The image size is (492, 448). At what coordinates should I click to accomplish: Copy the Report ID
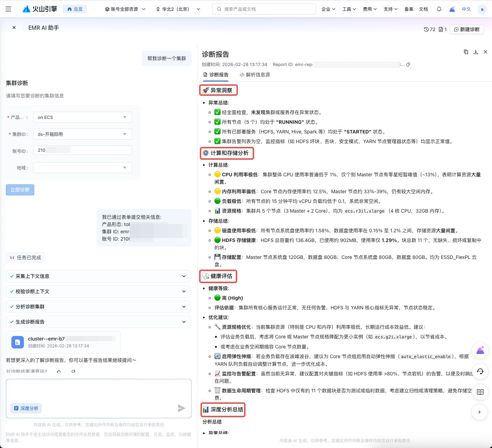(x=408, y=65)
